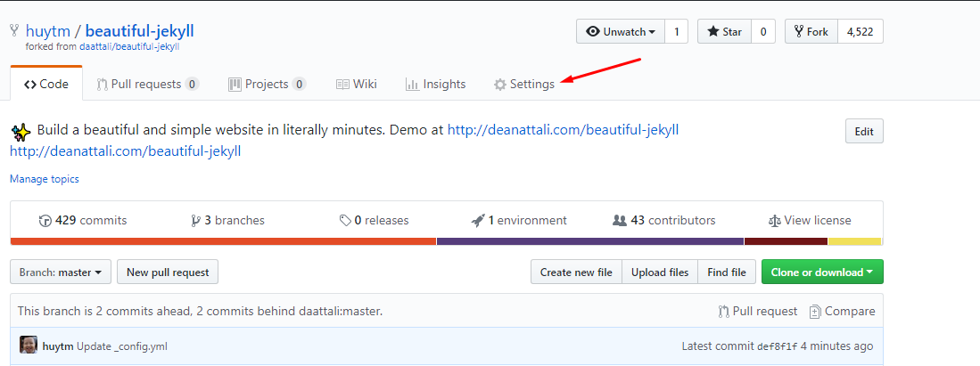This screenshot has width=980, height=366.
Task: Go to the Wiki tab
Action: (357, 85)
